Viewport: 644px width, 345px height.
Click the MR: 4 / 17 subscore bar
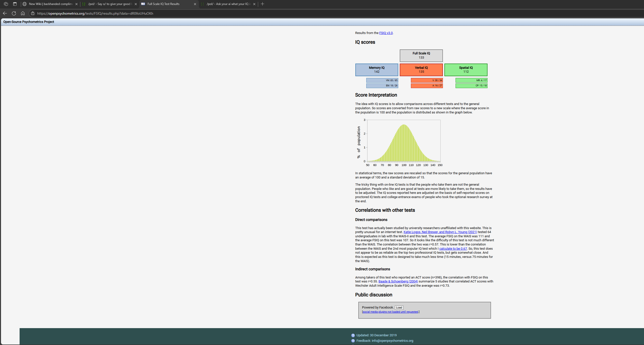pyautogui.click(x=471, y=80)
